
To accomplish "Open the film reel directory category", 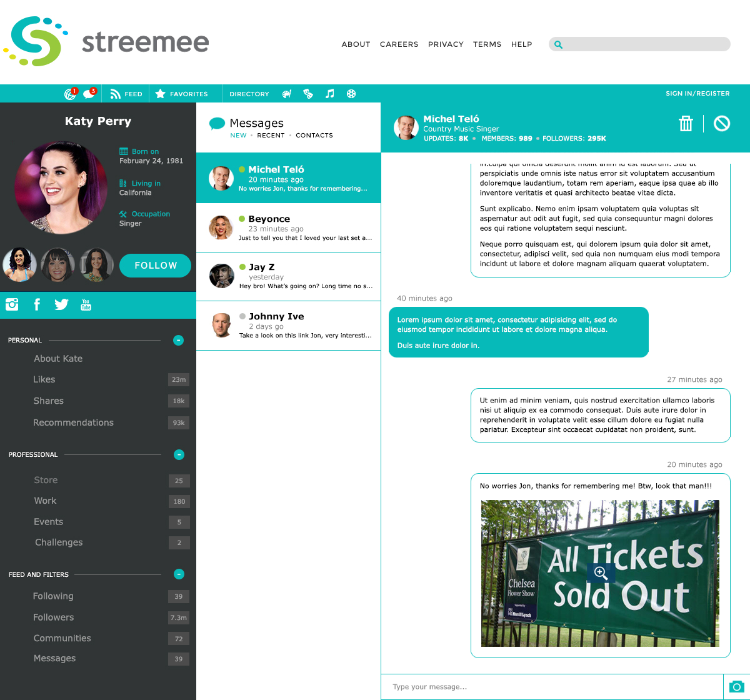I will (x=351, y=94).
